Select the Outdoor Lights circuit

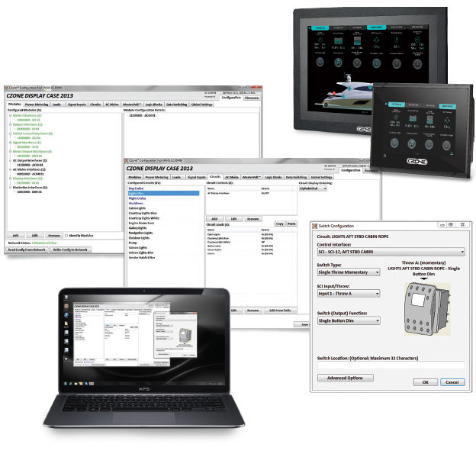pyautogui.click(x=139, y=238)
